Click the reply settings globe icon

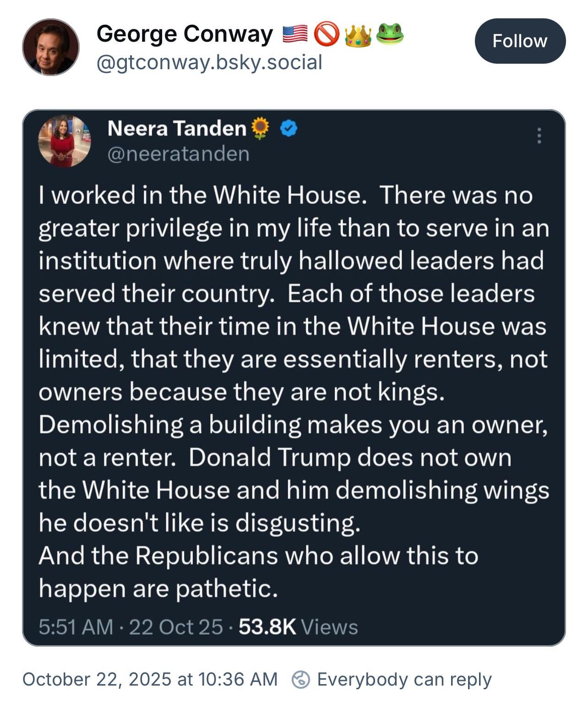301,679
